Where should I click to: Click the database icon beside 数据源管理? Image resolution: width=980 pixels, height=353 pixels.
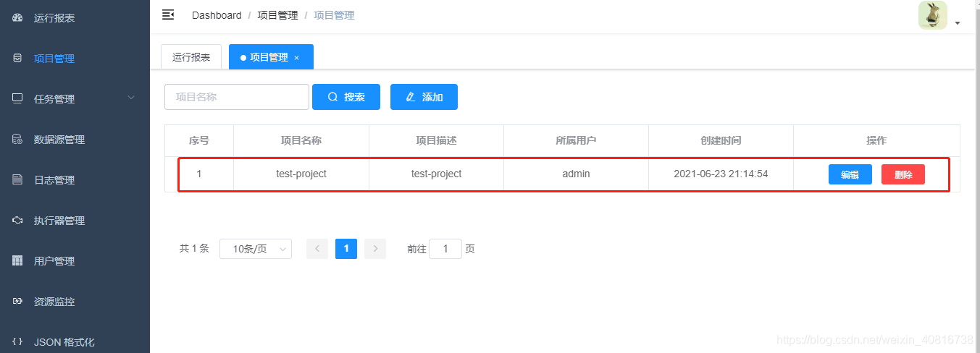click(17, 139)
